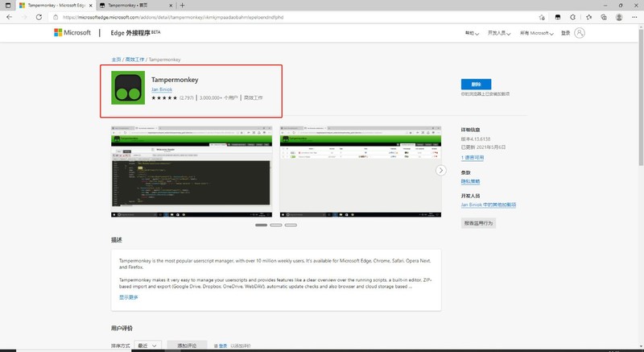Open the Tampermonkey extension icon in toolbar

click(x=557, y=17)
